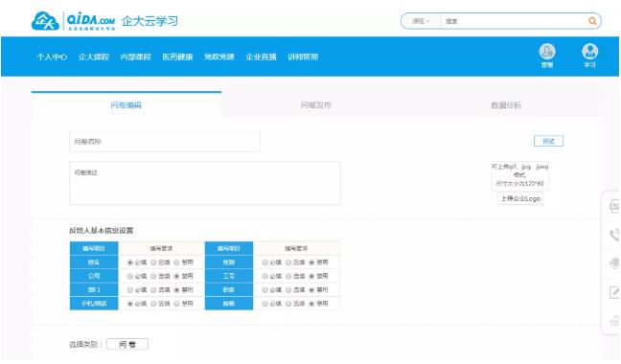
Task: Click the 预览 preview button
Action: point(548,141)
